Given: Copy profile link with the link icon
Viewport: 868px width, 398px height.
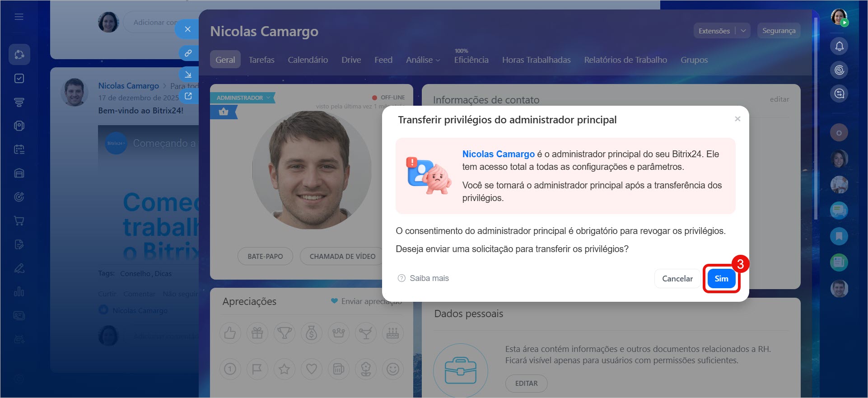Looking at the screenshot, I should pyautogui.click(x=188, y=53).
